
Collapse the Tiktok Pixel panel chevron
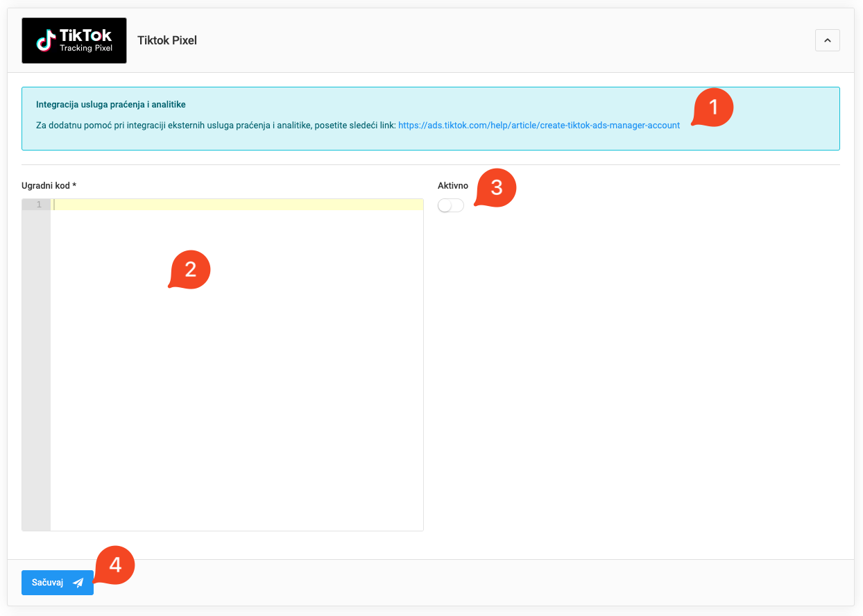pyautogui.click(x=827, y=40)
